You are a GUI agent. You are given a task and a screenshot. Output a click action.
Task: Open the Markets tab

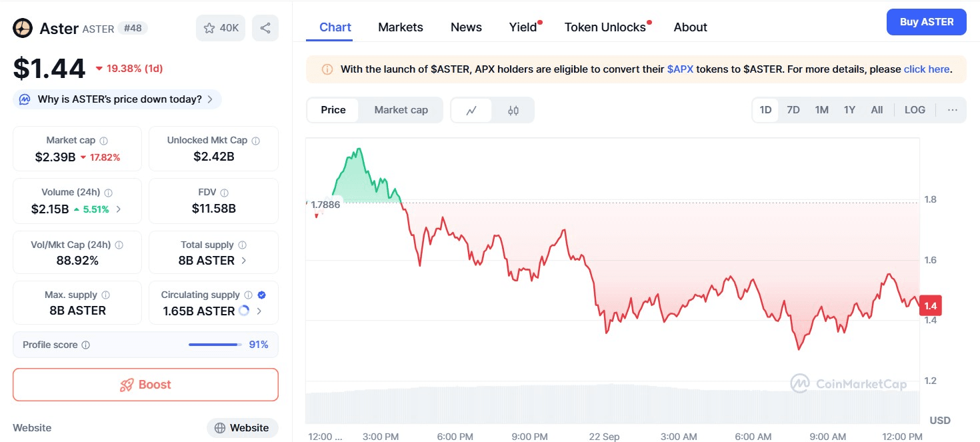pos(400,27)
